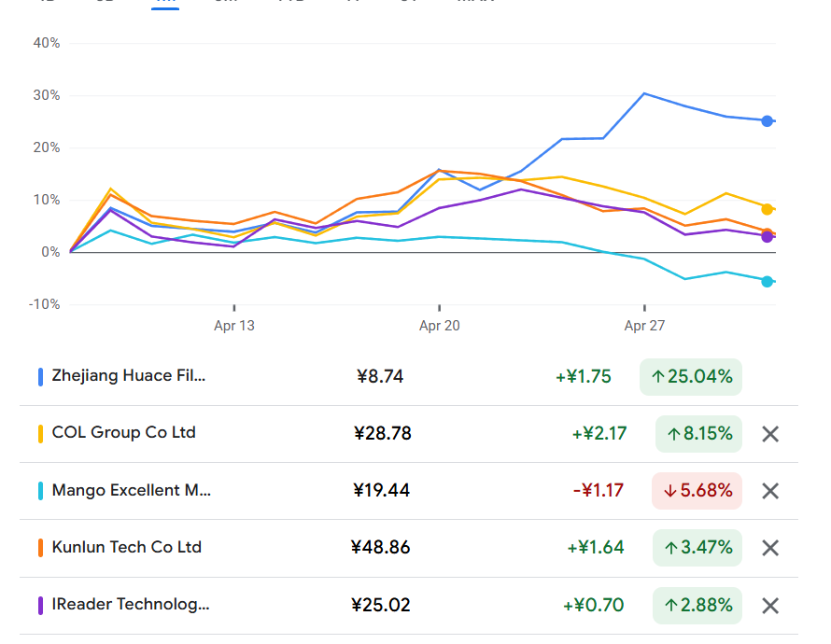Click the 40% axis label
The height and width of the screenshot is (644, 831).
coord(47,43)
